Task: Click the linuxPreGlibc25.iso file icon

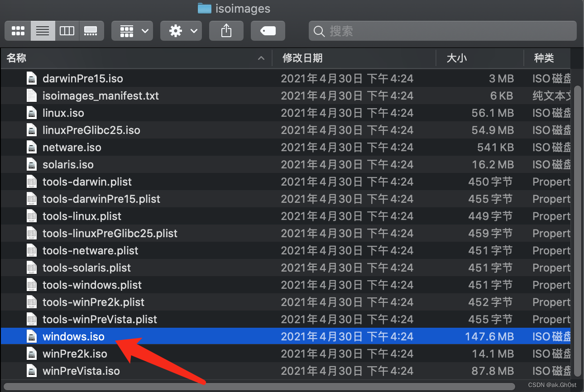Action: click(x=31, y=130)
